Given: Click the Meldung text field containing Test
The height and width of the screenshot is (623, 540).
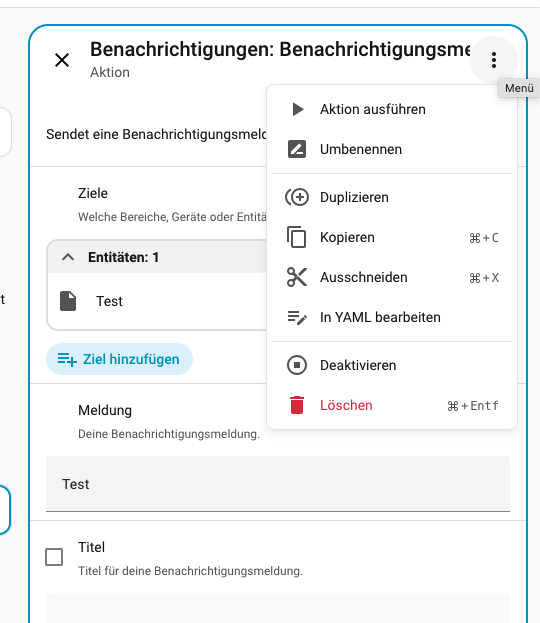Looking at the screenshot, I should (x=278, y=484).
